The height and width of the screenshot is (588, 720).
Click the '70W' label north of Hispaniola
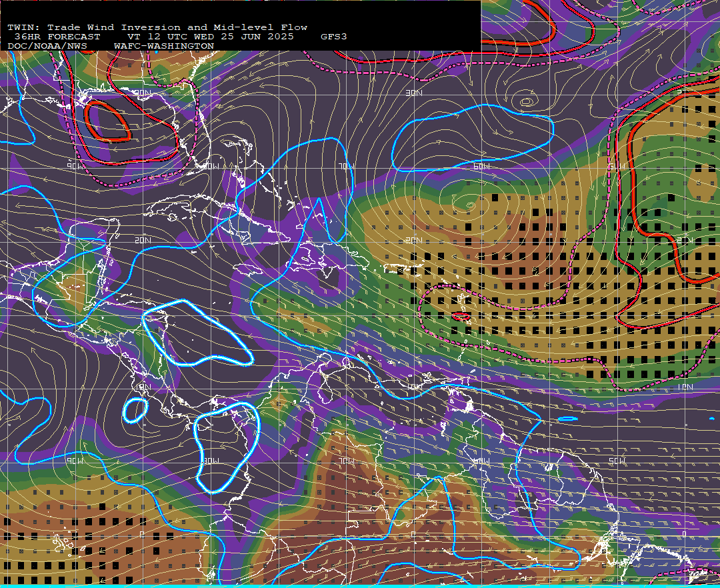(x=347, y=166)
